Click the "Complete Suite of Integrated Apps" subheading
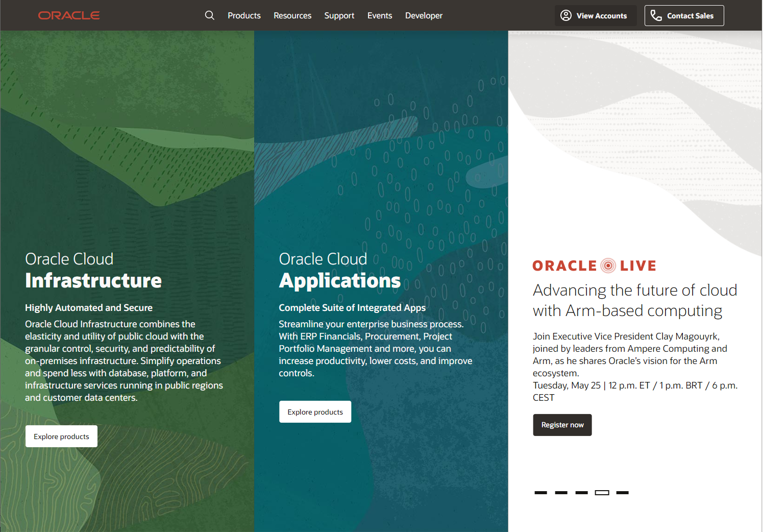This screenshot has width=763, height=532. click(352, 308)
